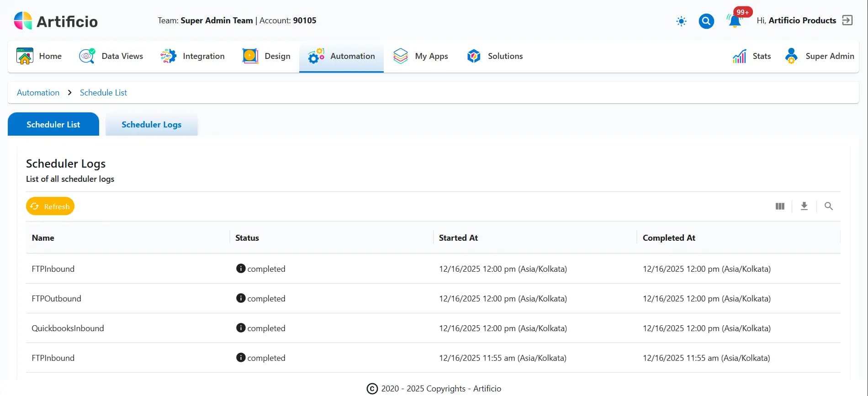Select the Scheduler List tab
This screenshot has height=396, width=868.
pyautogui.click(x=53, y=125)
